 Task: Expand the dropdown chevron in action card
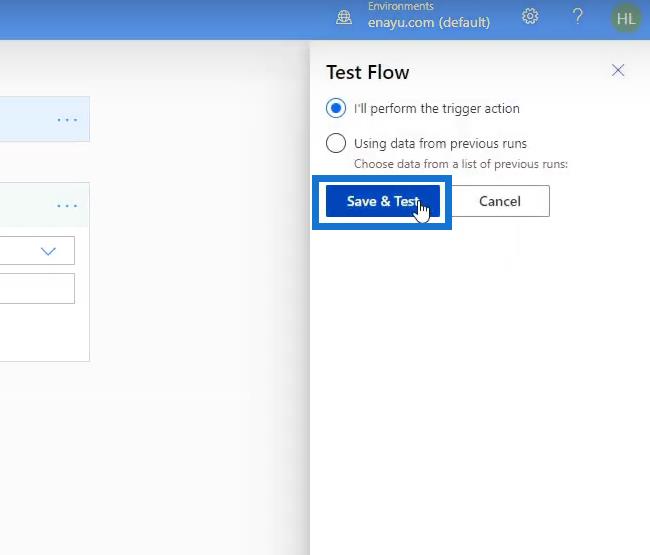point(48,251)
